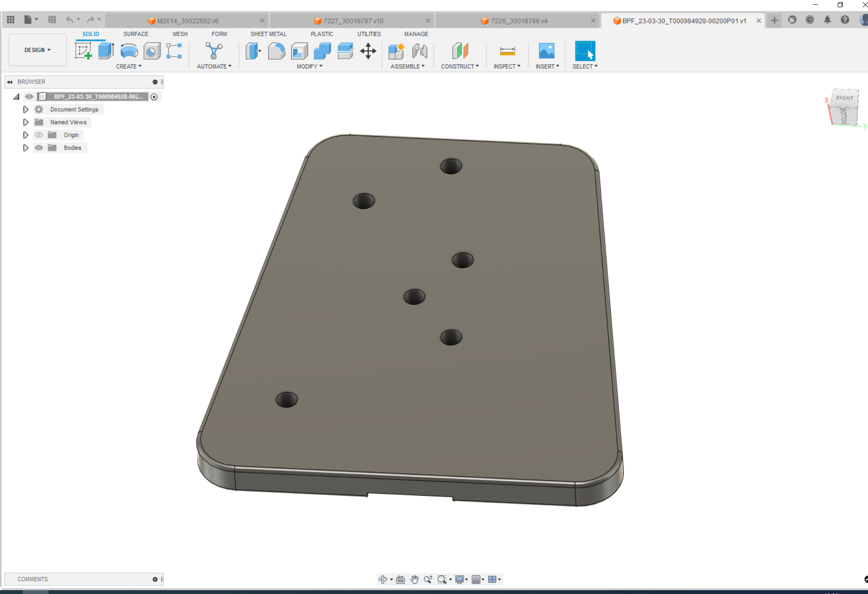Select the Create Sketch tool
868x594 pixels.
[x=84, y=51]
